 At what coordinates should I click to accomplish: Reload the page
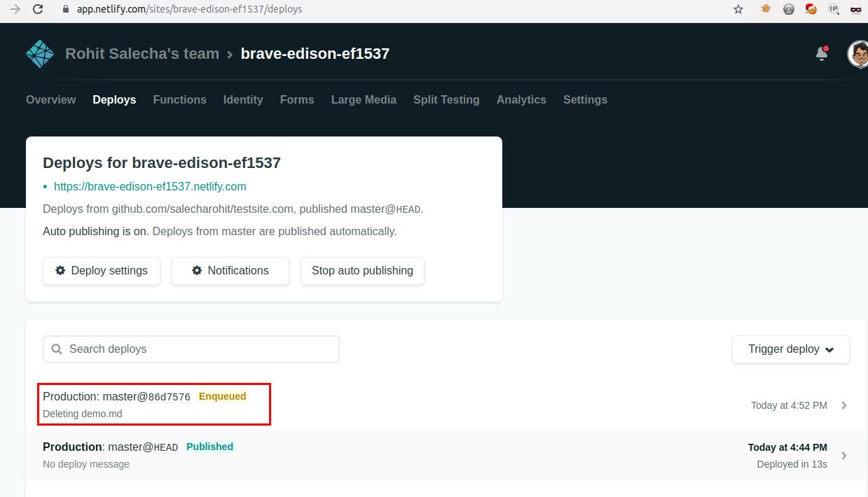39,10
